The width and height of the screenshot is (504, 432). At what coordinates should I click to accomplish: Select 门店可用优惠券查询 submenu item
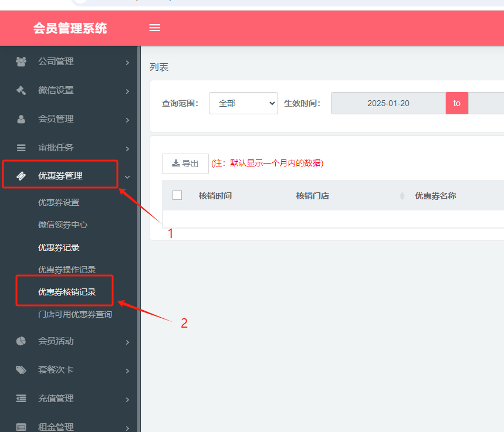pyautogui.click(x=75, y=314)
